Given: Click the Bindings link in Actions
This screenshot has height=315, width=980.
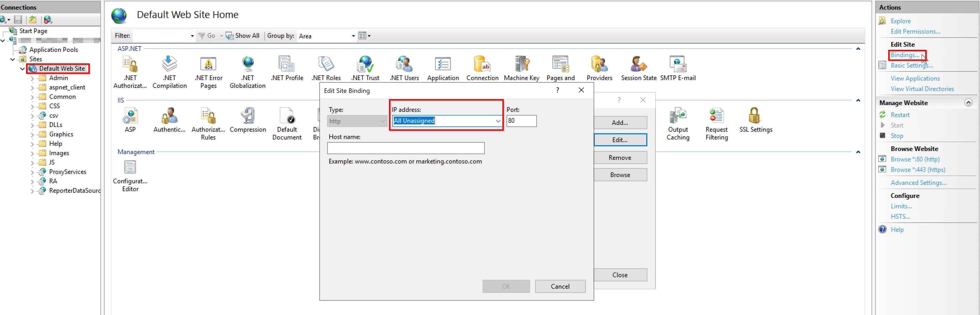Looking at the screenshot, I should (904, 55).
